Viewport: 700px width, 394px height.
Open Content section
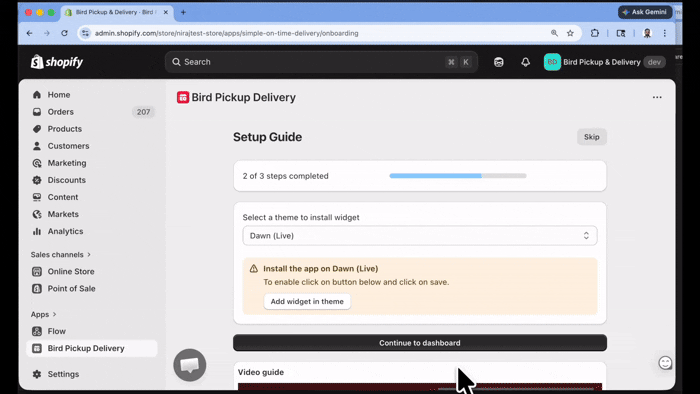pos(62,197)
